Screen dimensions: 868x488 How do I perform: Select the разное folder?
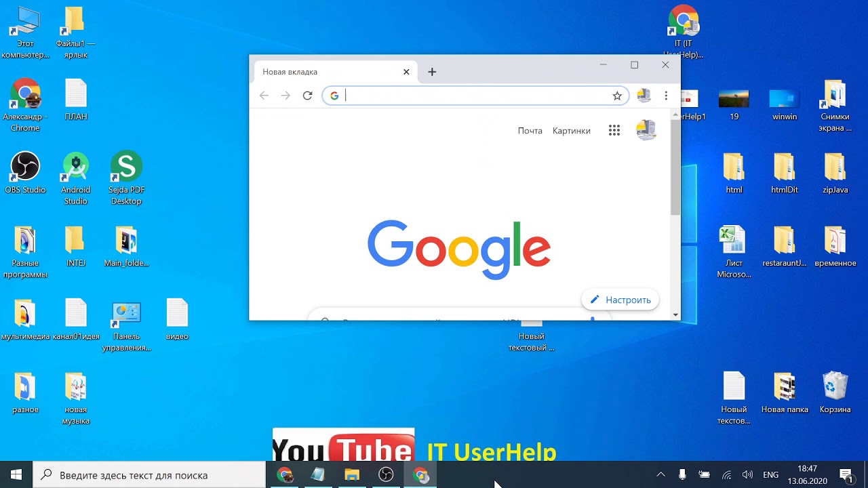[25, 392]
